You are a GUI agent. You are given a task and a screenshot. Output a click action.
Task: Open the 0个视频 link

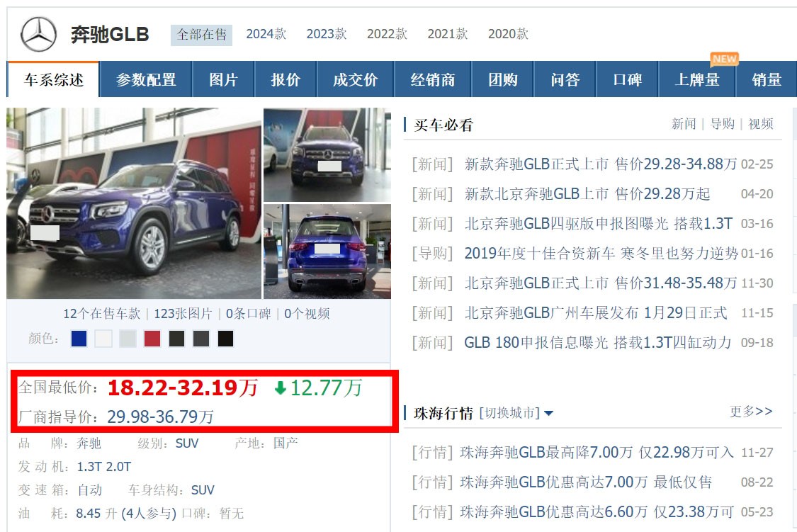point(307,314)
